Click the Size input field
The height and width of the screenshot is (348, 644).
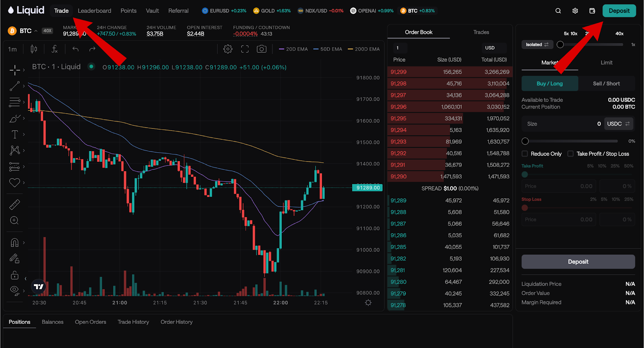pos(562,124)
